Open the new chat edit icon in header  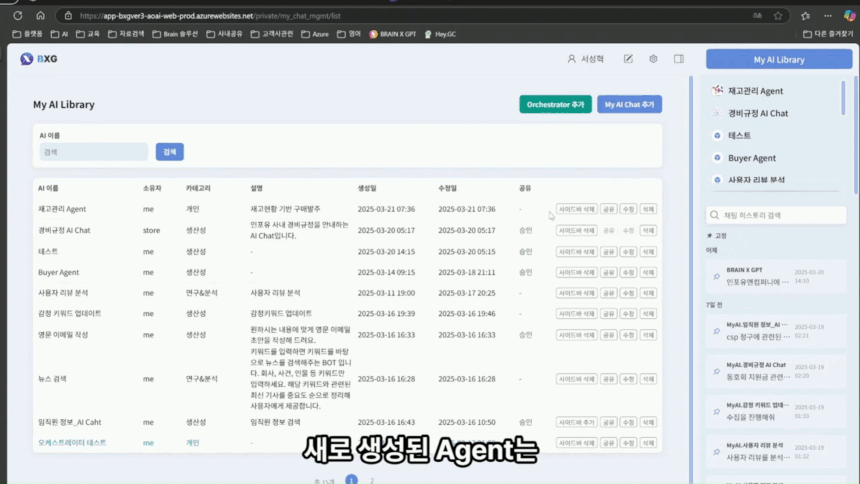coord(628,59)
